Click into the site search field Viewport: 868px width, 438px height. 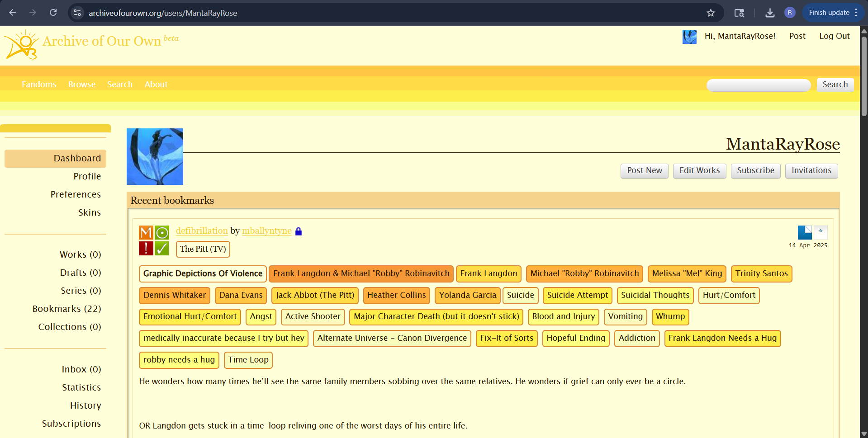(759, 85)
